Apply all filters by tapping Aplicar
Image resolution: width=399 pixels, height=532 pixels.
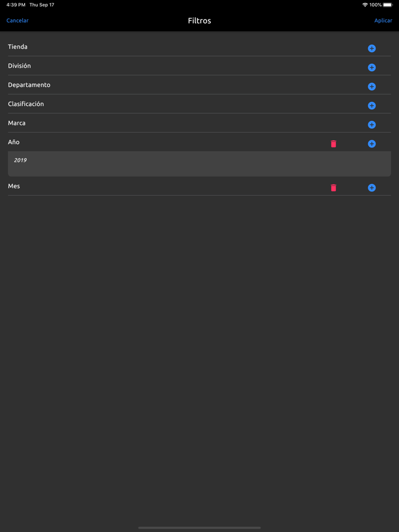tap(383, 21)
